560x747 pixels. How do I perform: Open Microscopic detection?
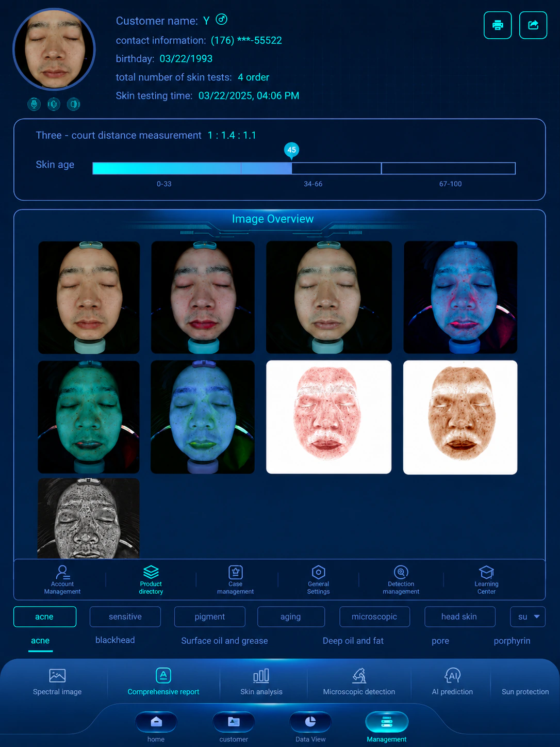pyautogui.click(x=359, y=681)
